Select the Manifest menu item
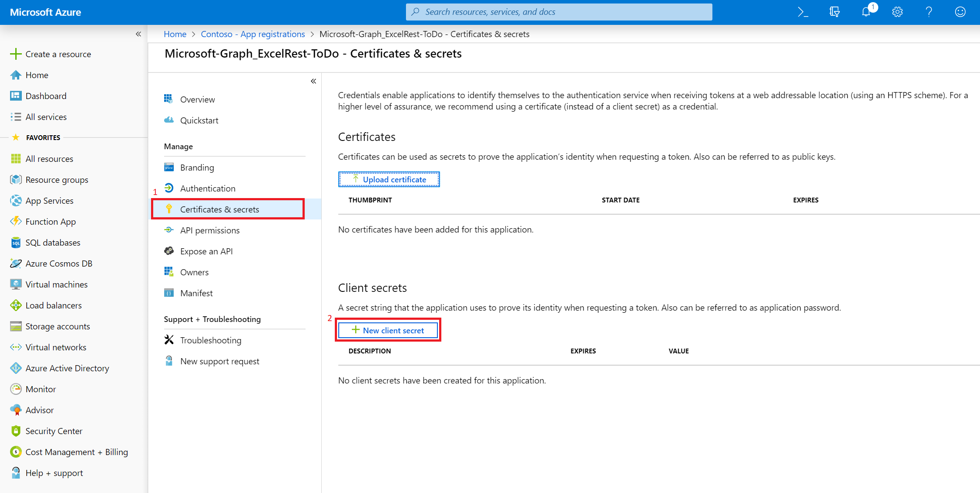 tap(196, 293)
